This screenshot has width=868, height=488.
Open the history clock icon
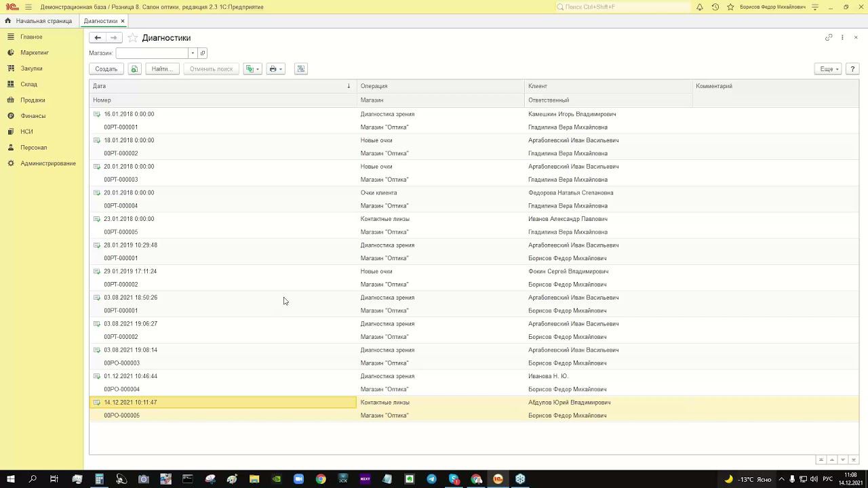(715, 7)
